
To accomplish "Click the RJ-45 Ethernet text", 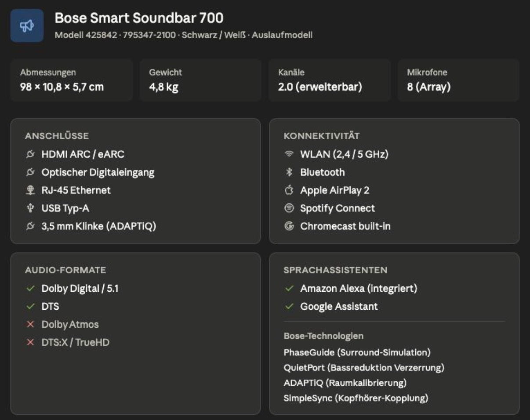I will click(76, 190).
